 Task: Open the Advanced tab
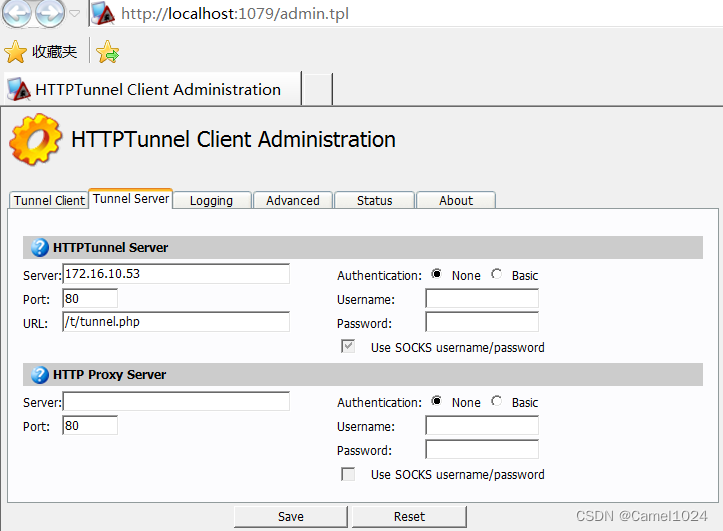coord(293,201)
